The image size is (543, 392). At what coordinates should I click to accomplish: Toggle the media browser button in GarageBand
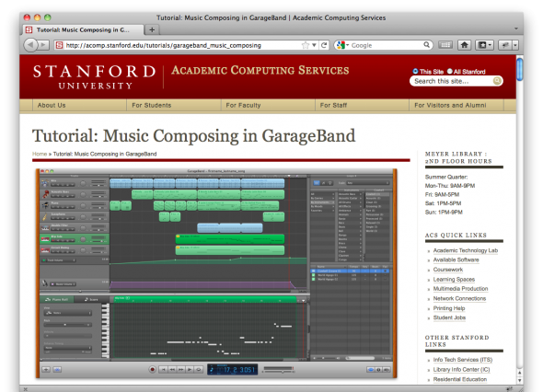387,370
